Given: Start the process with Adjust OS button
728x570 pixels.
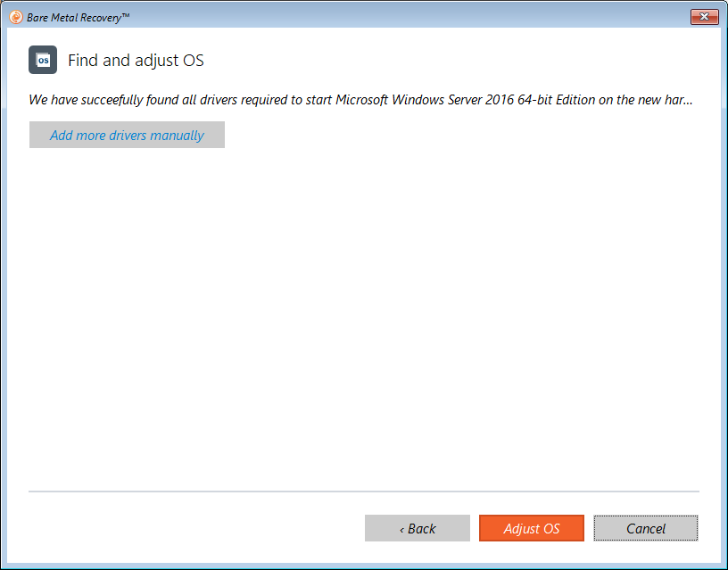Looking at the screenshot, I should [x=531, y=528].
